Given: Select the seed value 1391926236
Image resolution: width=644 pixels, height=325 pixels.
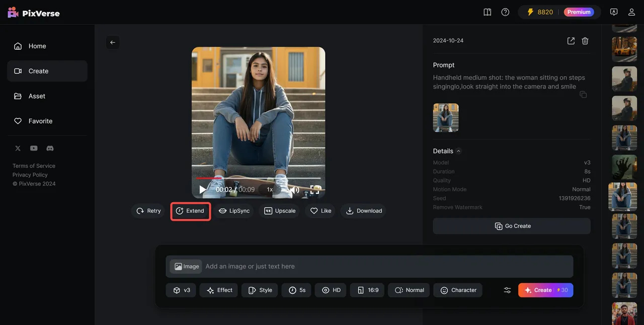Looking at the screenshot, I should (575, 198).
